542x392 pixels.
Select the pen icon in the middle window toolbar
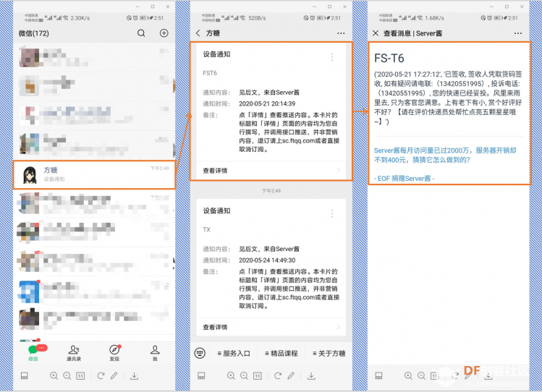(x=291, y=376)
